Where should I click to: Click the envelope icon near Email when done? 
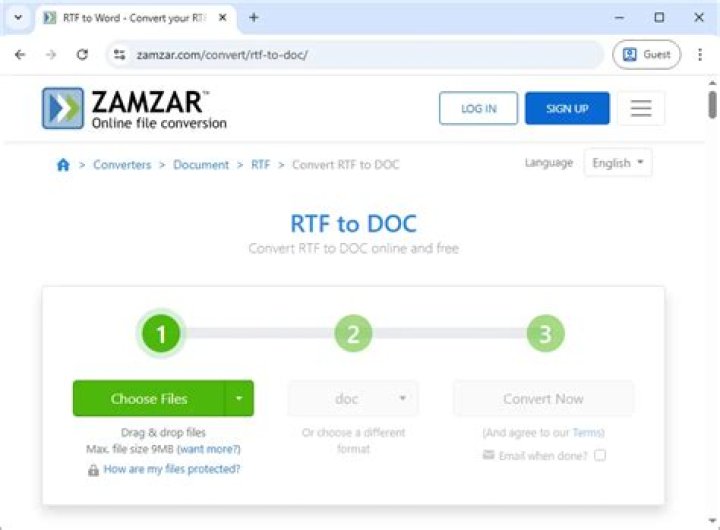(x=488, y=455)
